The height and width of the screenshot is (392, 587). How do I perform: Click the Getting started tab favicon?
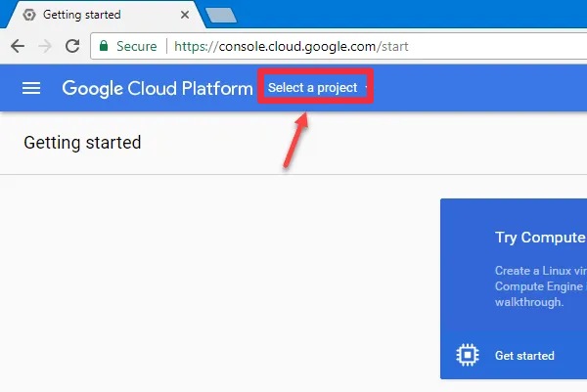(x=28, y=15)
